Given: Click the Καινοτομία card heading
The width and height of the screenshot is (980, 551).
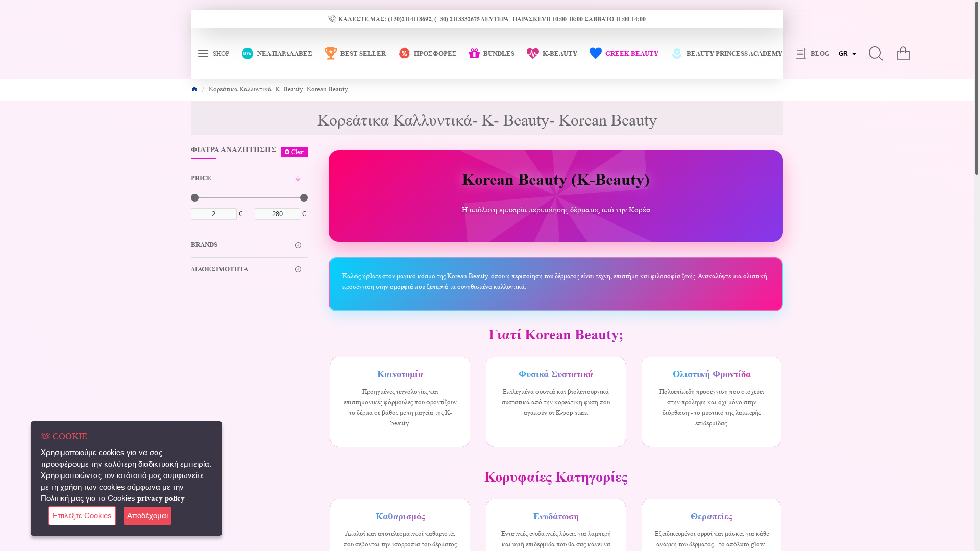Looking at the screenshot, I should pyautogui.click(x=400, y=374).
